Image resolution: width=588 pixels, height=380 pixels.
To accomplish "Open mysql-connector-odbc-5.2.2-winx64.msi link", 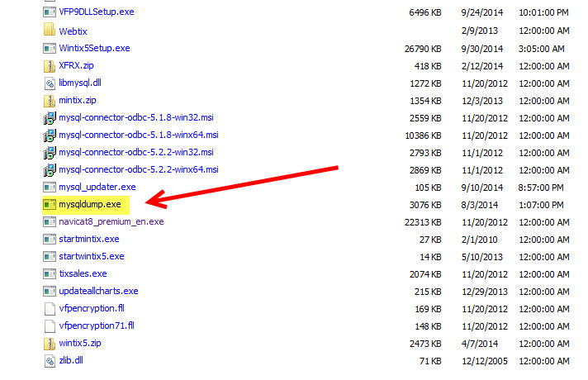I will [139, 169].
